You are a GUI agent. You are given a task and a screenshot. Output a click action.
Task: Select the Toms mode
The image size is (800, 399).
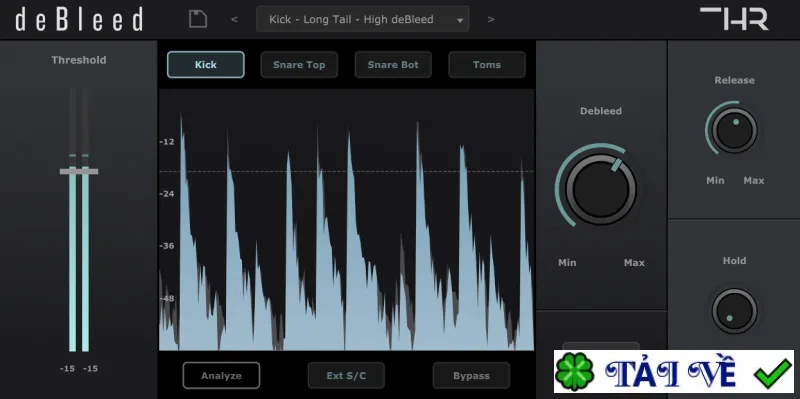point(487,65)
